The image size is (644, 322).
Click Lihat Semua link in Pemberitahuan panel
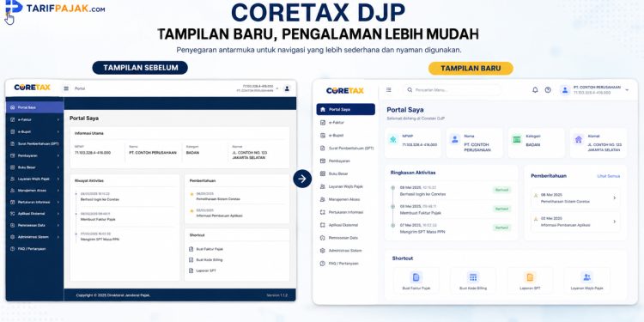click(609, 176)
